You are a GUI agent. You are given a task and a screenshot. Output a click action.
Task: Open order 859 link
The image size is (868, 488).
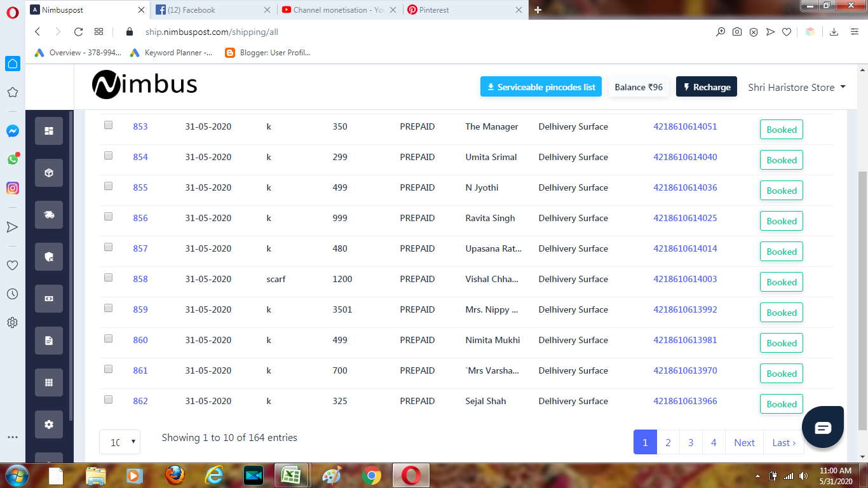pyautogui.click(x=140, y=309)
